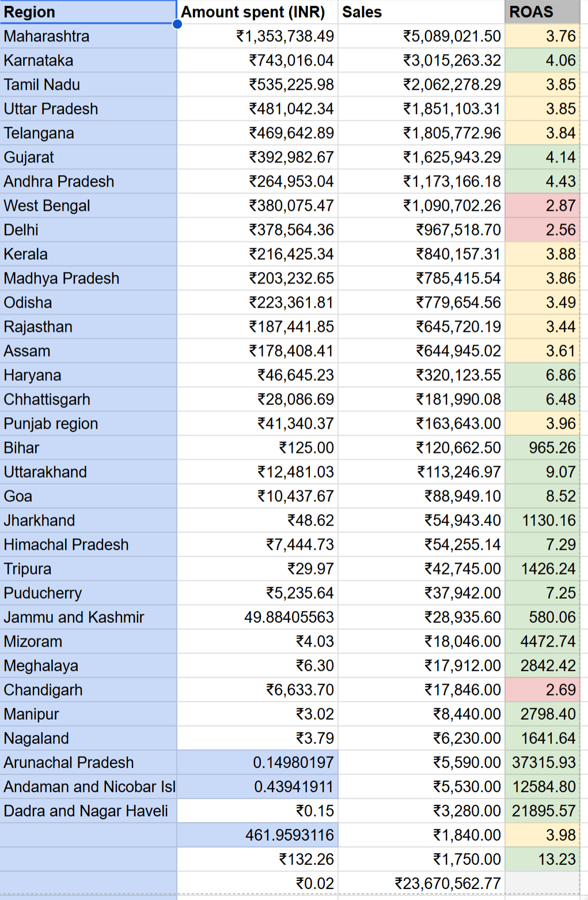Click the blue selection handle on Region cell
This screenshot has height=900, width=588.
(x=177, y=24)
